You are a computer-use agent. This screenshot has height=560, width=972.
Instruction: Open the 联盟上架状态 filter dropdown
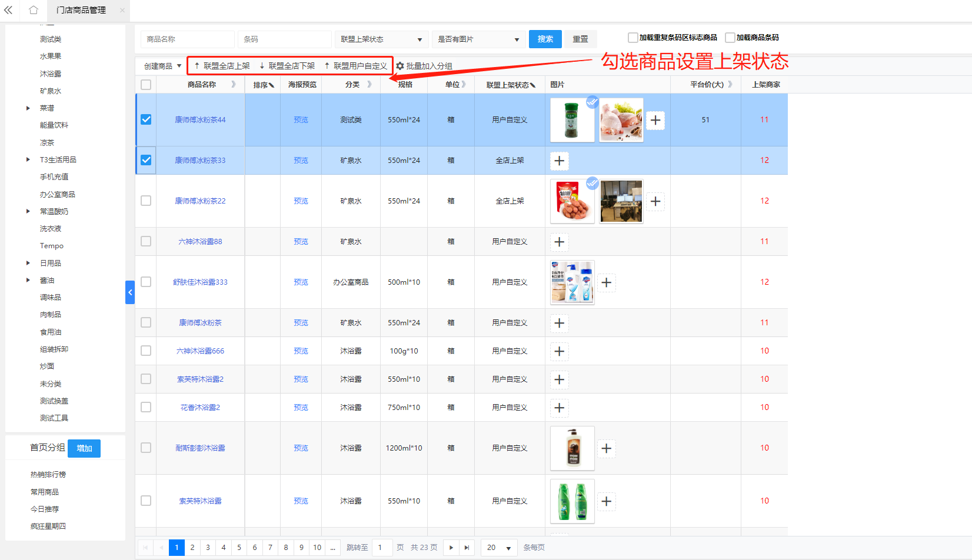pyautogui.click(x=381, y=39)
